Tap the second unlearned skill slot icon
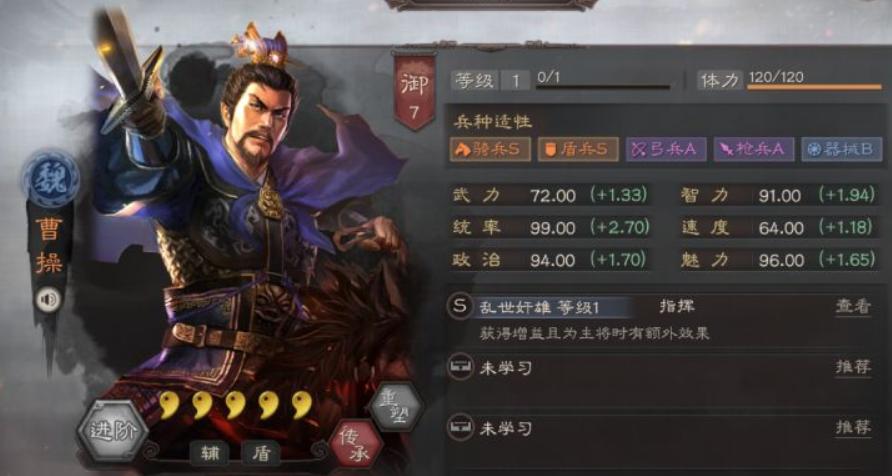Viewport: 892px width, 476px height. (460, 428)
